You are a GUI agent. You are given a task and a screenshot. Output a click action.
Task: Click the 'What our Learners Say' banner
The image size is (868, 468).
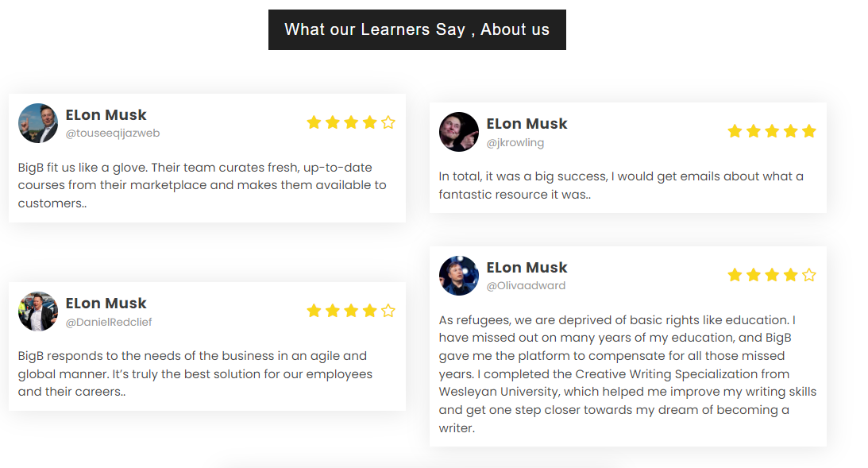pyautogui.click(x=417, y=29)
